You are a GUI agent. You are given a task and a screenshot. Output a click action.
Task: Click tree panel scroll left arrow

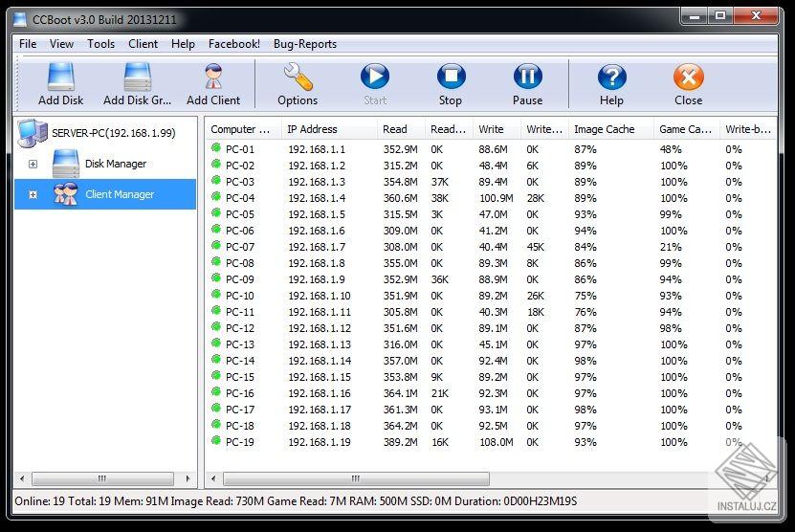point(22,478)
